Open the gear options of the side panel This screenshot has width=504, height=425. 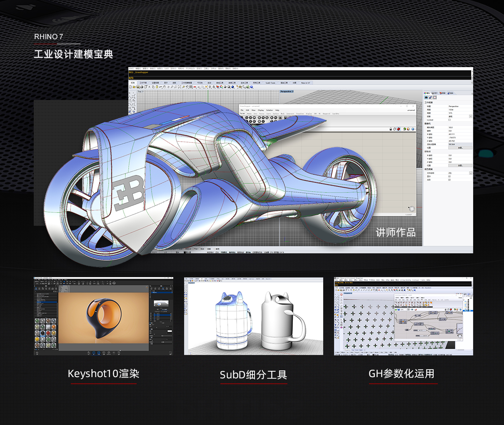click(472, 93)
